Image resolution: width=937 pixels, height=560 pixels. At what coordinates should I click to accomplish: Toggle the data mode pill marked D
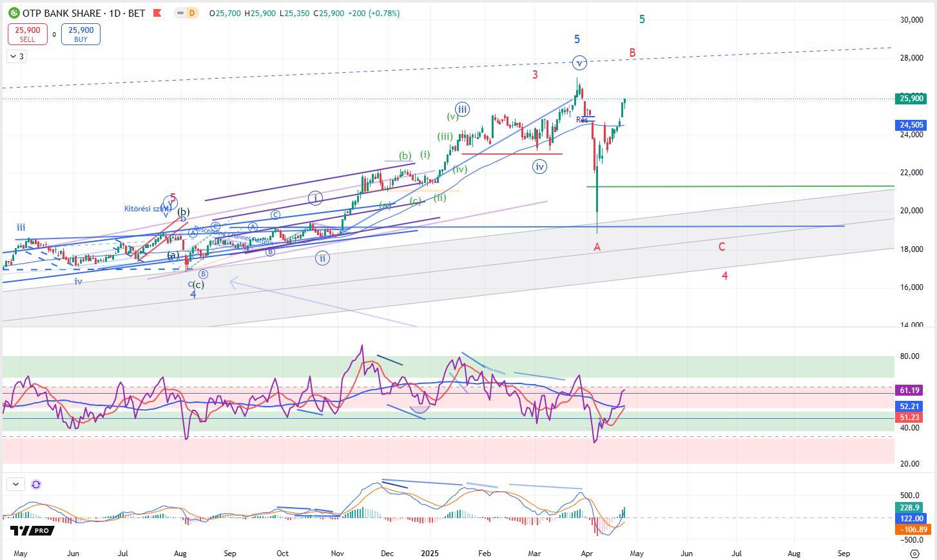(x=186, y=13)
